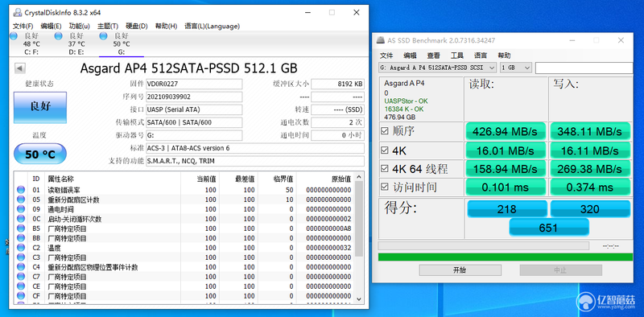This screenshot has height=317, width=644.
Task: Select the D: E: disk status orb
Action: click(x=58, y=36)
